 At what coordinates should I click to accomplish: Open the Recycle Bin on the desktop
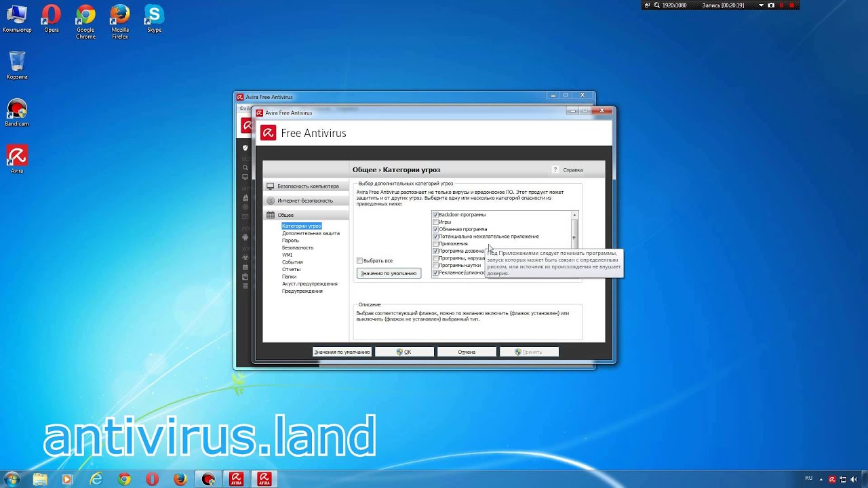[17, 65]
